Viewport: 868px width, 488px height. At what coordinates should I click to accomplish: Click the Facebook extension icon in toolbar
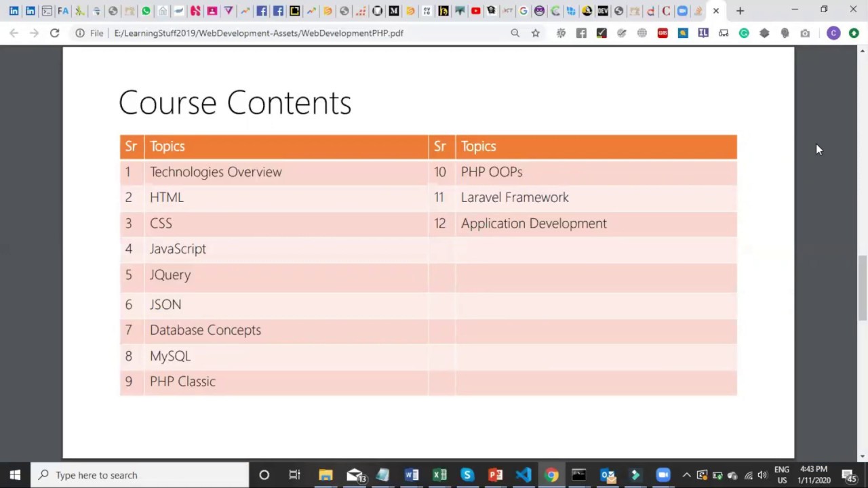581,33
